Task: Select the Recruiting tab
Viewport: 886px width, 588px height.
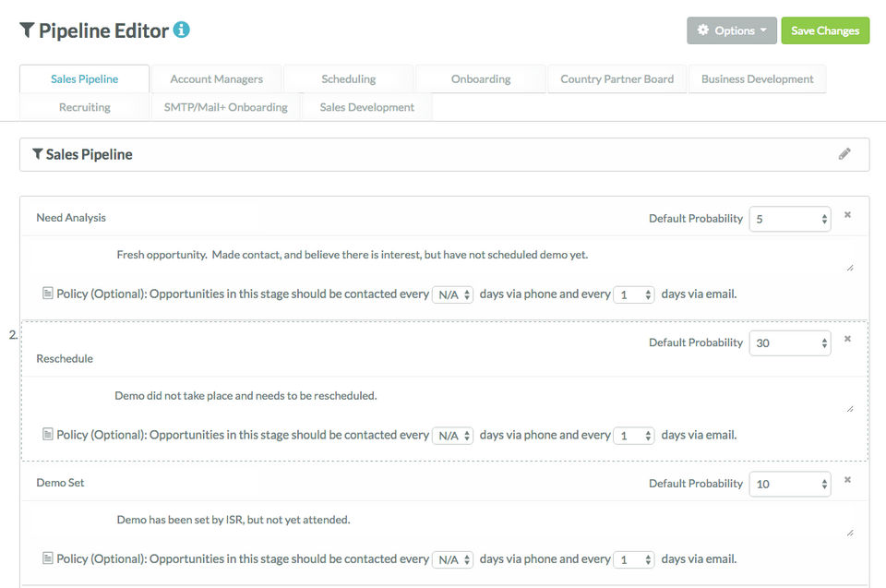Action: point(85,107)
